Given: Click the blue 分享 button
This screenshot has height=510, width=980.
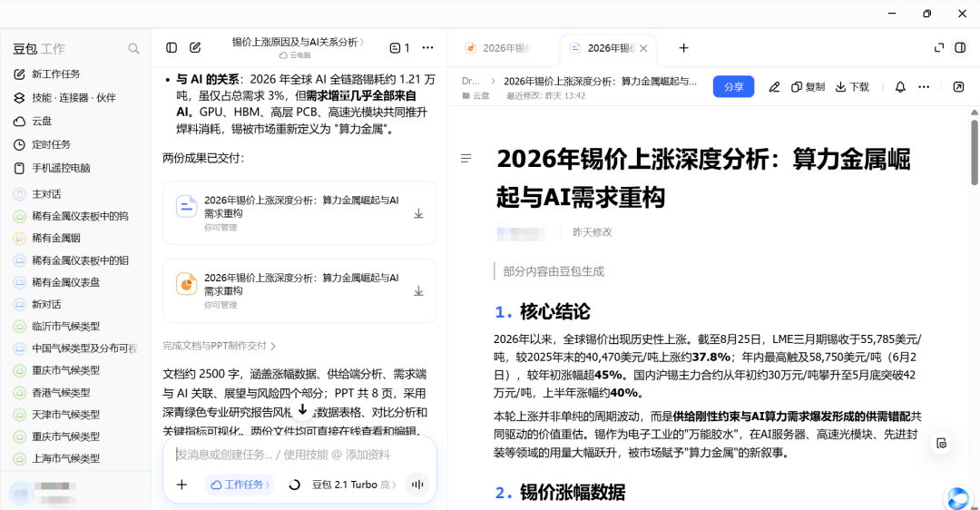Looking at the screenshot, I should 734,87.
